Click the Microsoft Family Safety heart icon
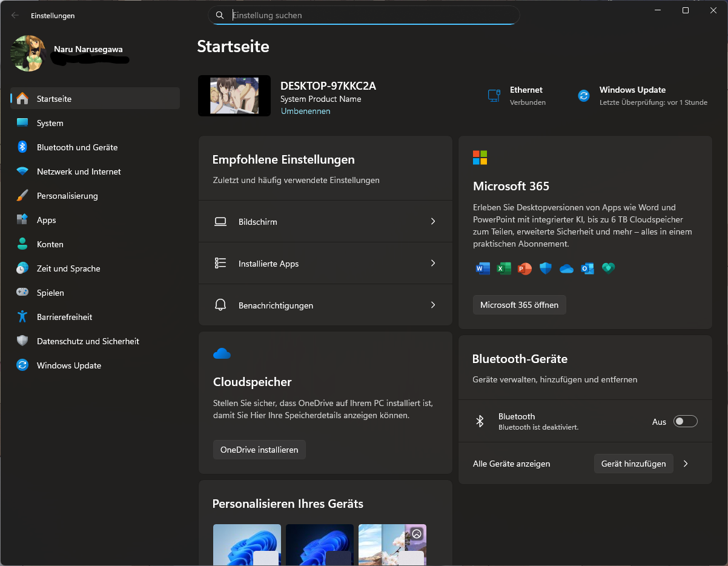 [608, 268]
